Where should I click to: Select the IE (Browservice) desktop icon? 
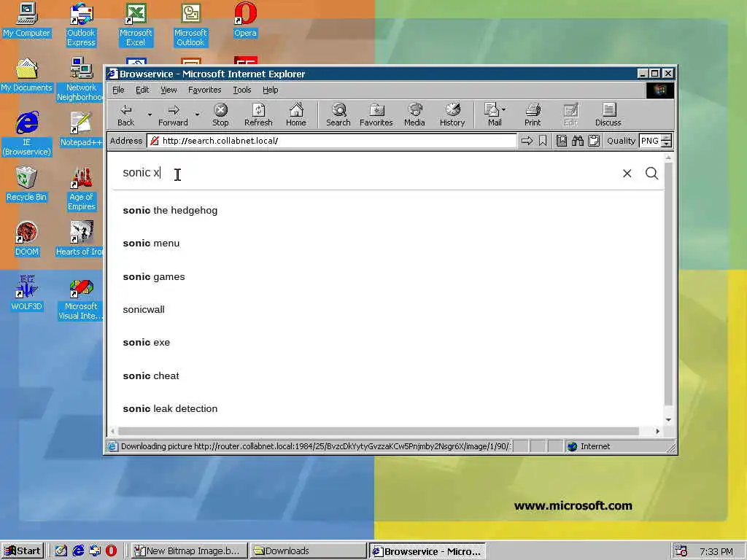[27, 134]
